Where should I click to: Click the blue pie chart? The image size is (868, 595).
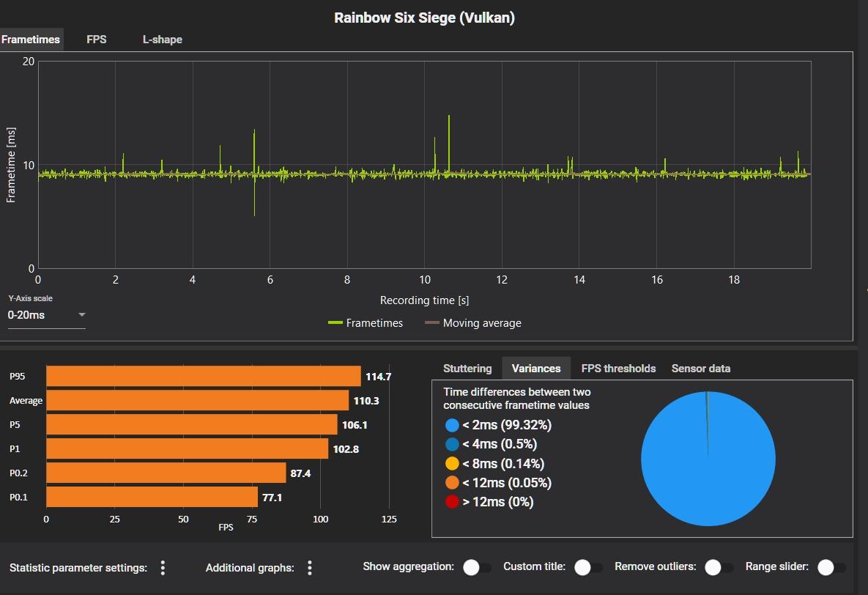(x=708, y=459)
